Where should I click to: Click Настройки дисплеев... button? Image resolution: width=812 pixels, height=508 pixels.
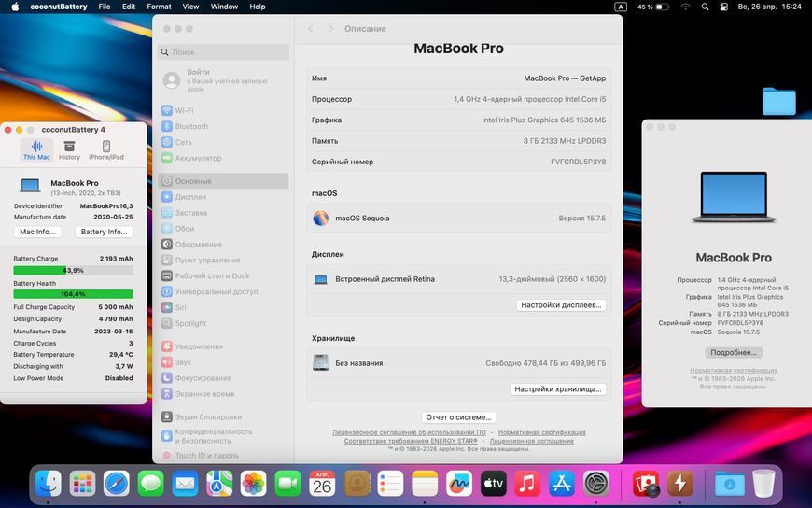pos(561,304)
